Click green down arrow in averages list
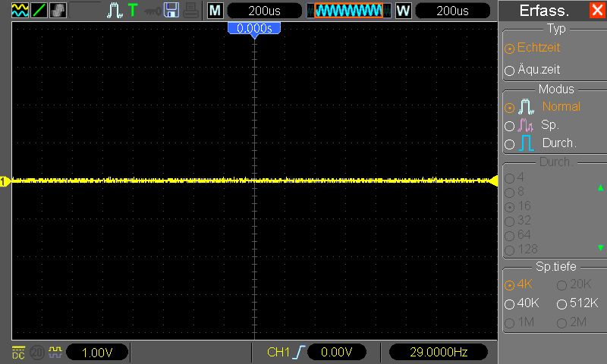Screen dimensions: 607x364 coord(600,247)
